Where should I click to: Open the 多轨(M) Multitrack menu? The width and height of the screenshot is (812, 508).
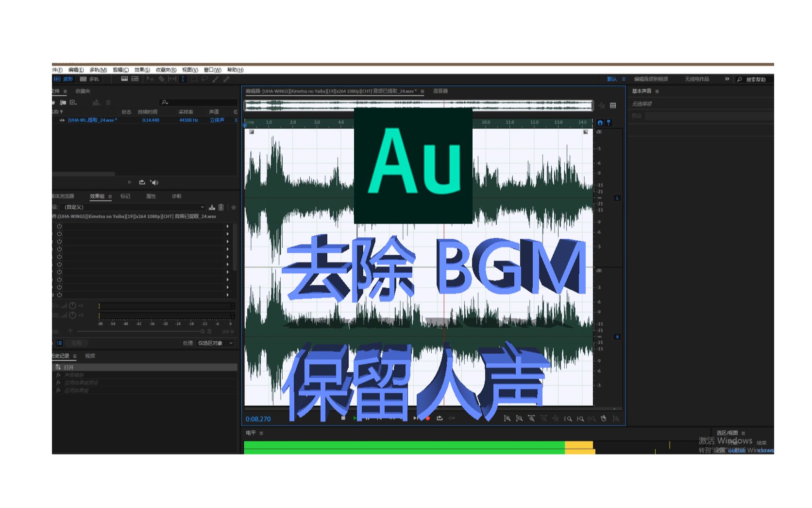[98, 70]
